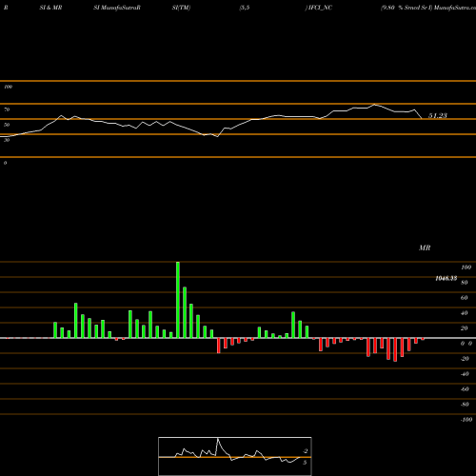476x476 pixels.
Task: Click the 70 level label on the RSI axis
Action: [x=7, y=109]
